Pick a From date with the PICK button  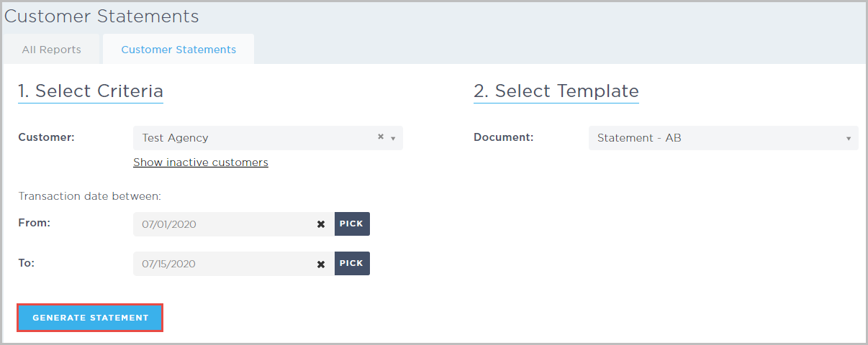(352, 224)
